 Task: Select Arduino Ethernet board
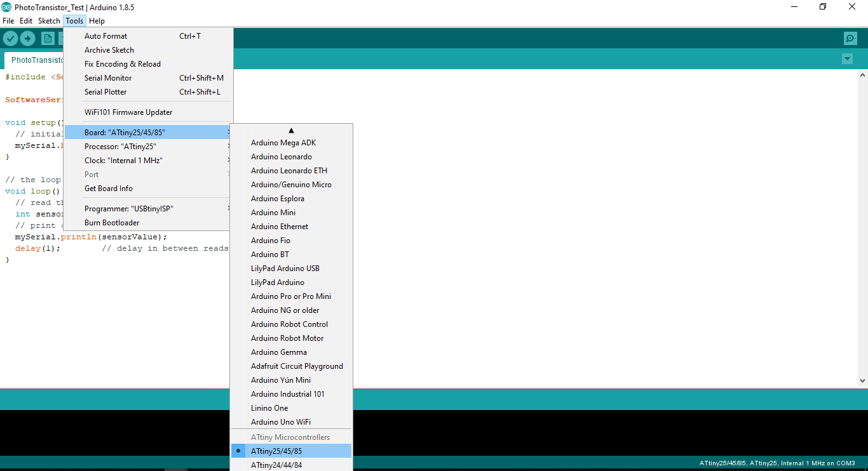point(291,227)
